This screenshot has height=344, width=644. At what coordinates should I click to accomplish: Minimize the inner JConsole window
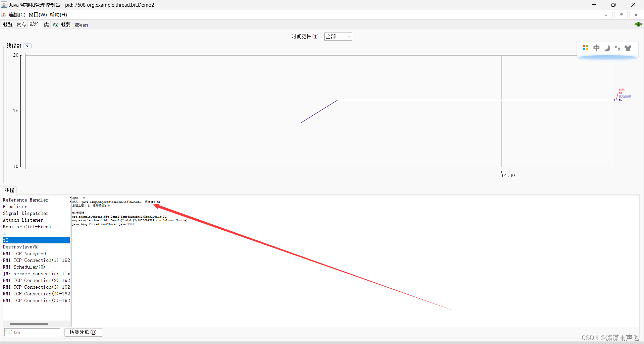(606, 15)
